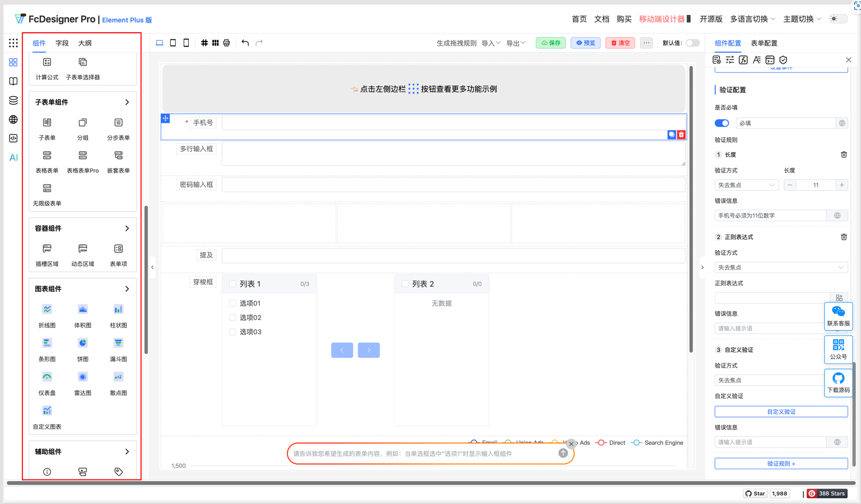Open 验证方式 dropdown under 正则表达式
The image size is (861, 504).
[x=781, y=267]
